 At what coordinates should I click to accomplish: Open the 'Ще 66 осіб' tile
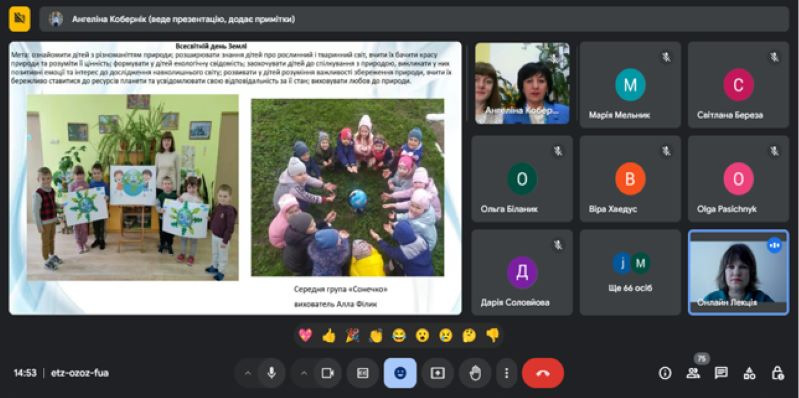[x=630, y=272]
